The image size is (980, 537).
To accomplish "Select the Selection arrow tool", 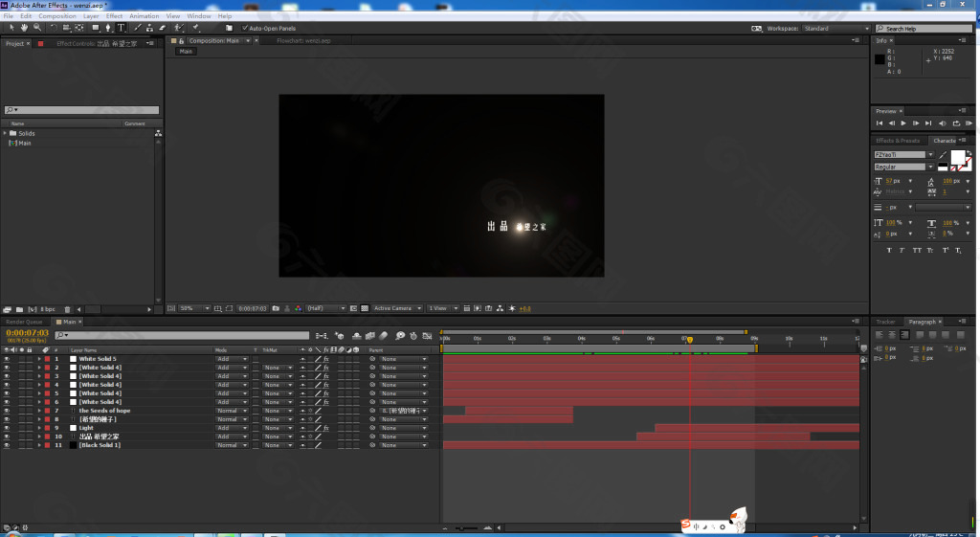I will pos(11,28).
